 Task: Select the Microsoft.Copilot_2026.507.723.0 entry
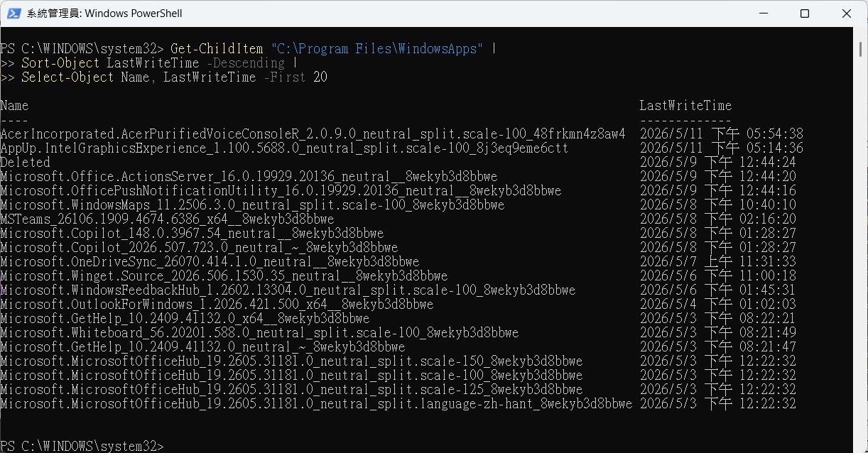click(x=199, y=247)
